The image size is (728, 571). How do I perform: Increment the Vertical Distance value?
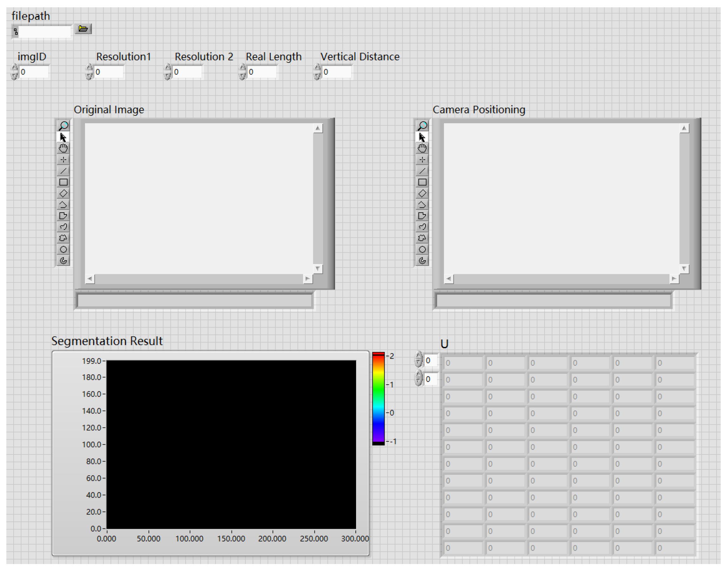(x=317, y=68)
